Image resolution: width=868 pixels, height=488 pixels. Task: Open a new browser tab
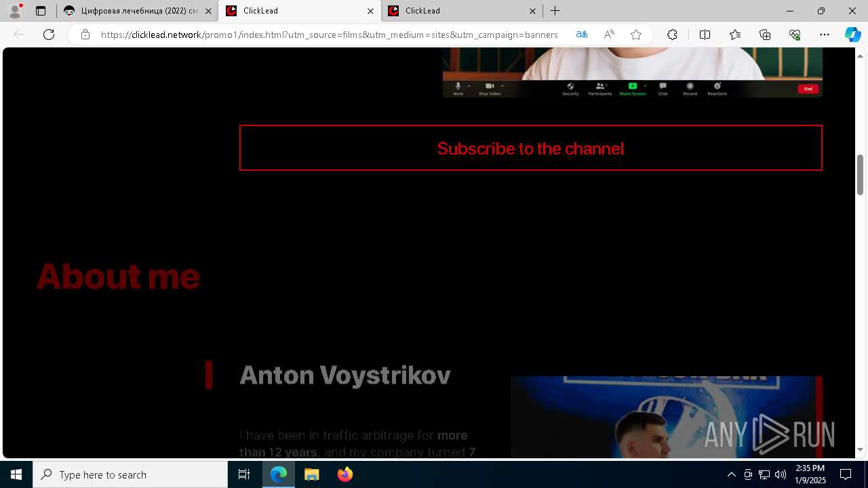coord(555,11)
